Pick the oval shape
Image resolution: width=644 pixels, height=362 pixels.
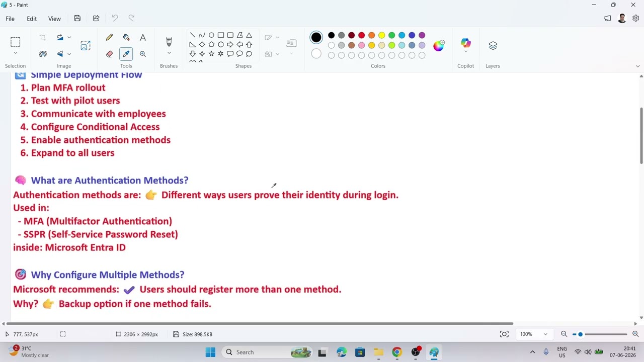[211, 35]
